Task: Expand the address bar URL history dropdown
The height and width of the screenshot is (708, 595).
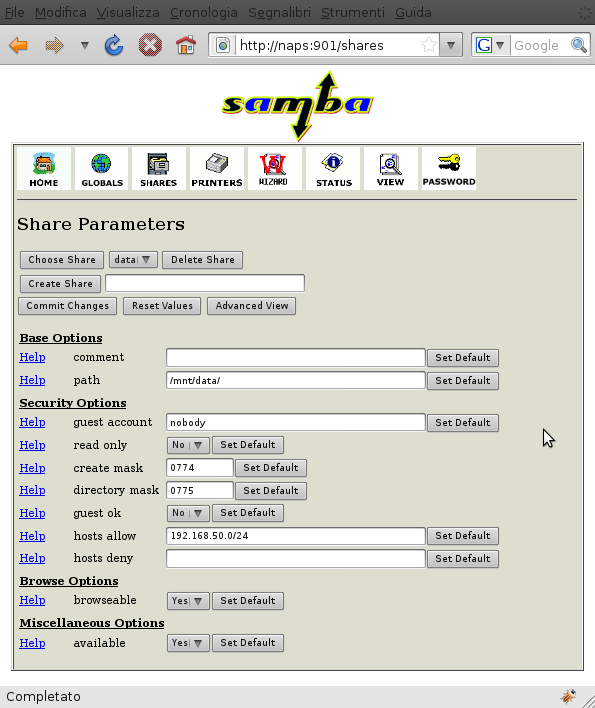Action: 451,45
